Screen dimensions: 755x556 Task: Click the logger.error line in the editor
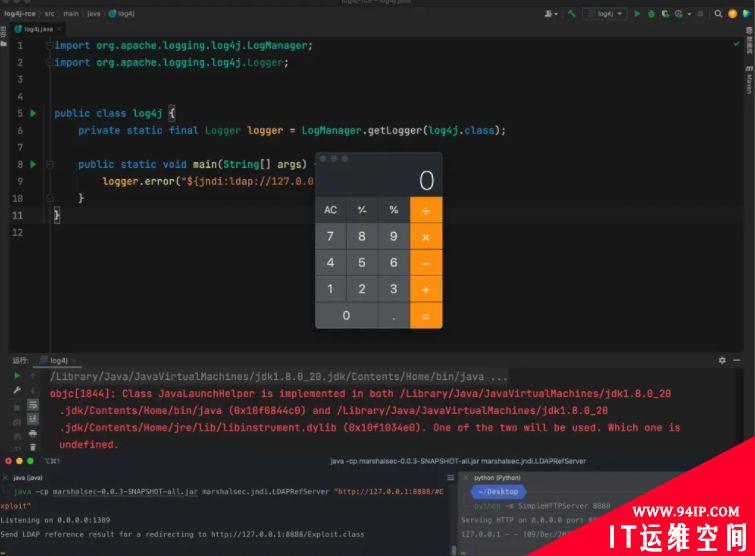click(x=208, y=181)
